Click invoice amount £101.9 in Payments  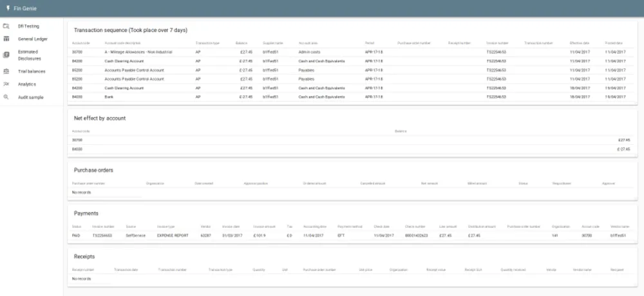click(x=260, y=236)
